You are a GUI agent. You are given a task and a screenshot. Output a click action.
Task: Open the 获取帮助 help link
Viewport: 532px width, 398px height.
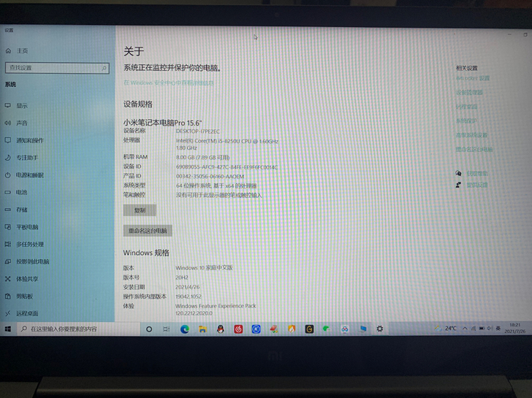point(477,174)
